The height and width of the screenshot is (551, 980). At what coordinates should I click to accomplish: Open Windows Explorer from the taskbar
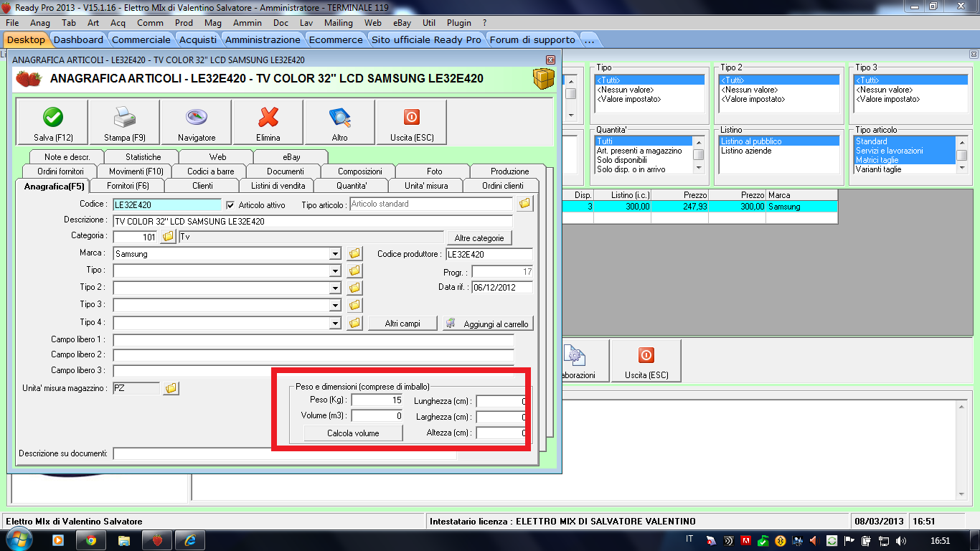click(124, 540)
